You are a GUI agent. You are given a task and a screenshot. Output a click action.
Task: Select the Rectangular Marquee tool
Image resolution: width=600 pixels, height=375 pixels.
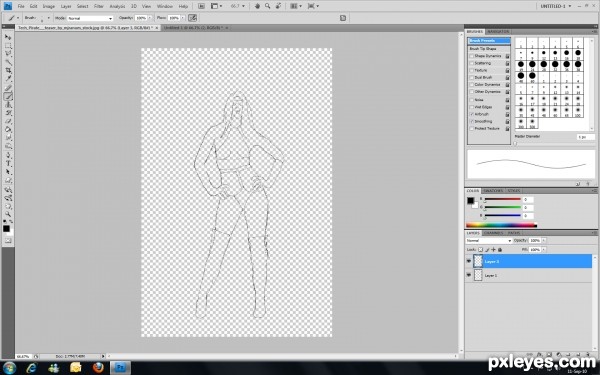[8, 46]
